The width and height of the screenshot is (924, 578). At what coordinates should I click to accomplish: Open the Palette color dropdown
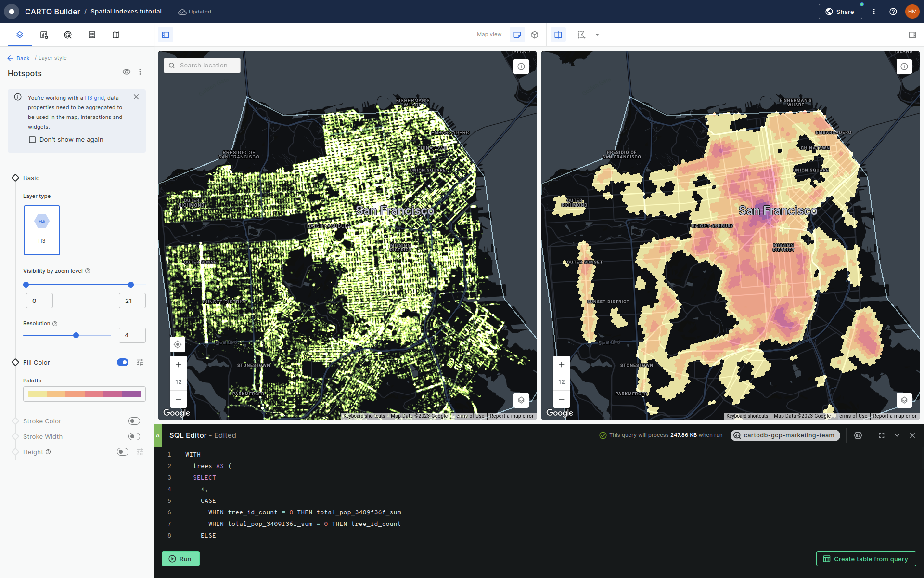point(84,394)
